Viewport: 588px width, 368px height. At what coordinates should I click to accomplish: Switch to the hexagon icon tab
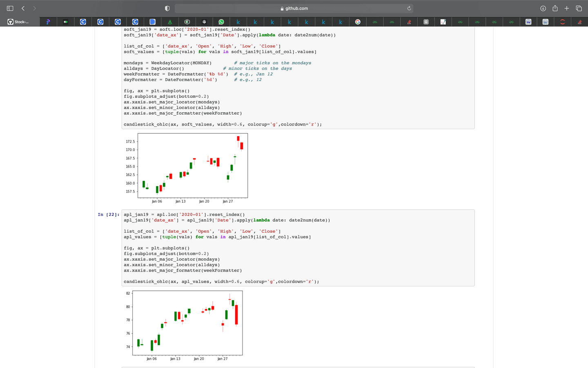(x=187, y=22)
